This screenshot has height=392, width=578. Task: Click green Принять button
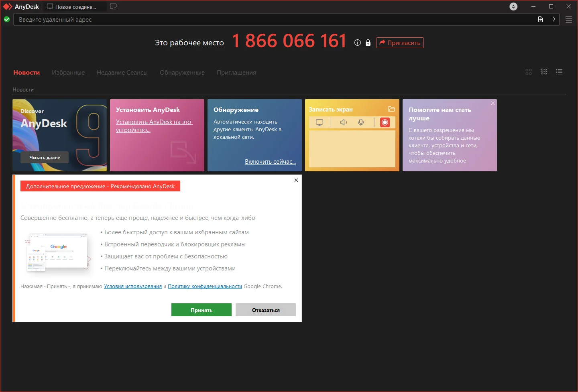201,310
